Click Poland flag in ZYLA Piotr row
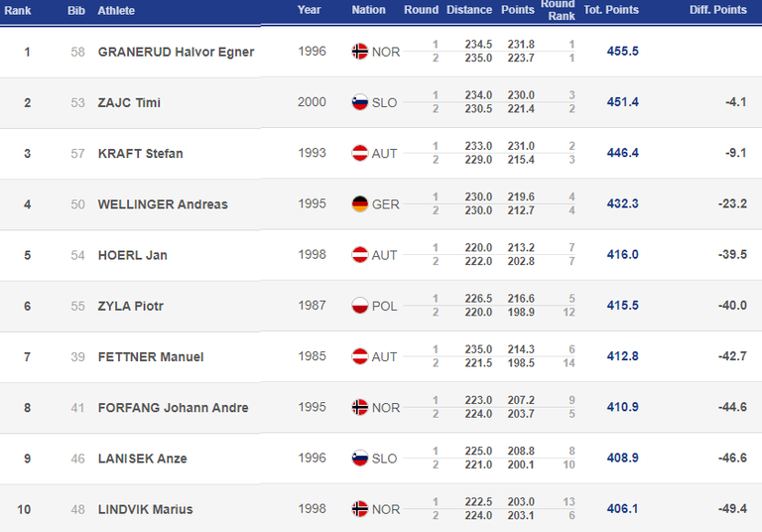This screenshot has height=532, width=762. coord(359,306)
